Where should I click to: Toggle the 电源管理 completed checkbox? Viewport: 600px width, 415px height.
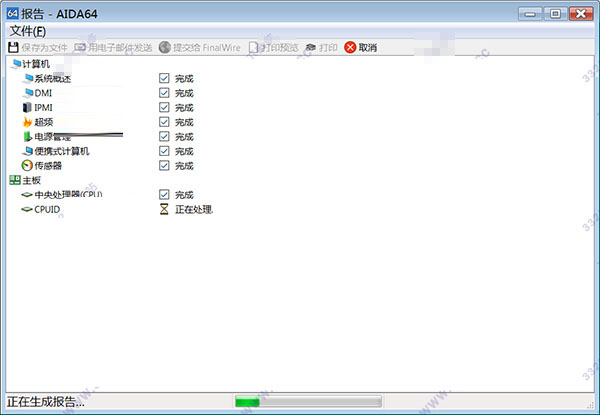(164, 137)
